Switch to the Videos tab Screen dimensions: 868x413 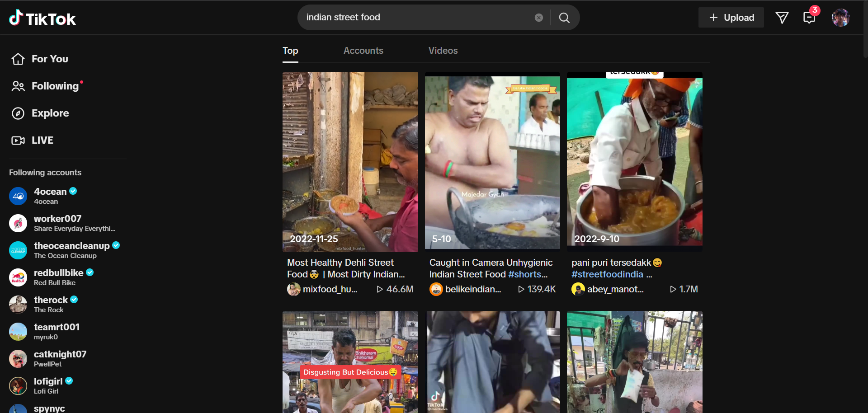pyautogui.click(x=443, y=51)
